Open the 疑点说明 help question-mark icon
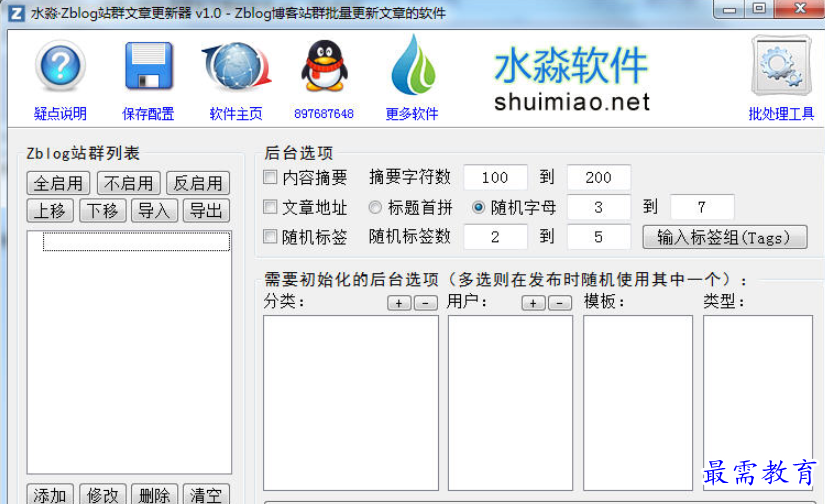Viewport: 825px width, 504px height. pos(61,66)
